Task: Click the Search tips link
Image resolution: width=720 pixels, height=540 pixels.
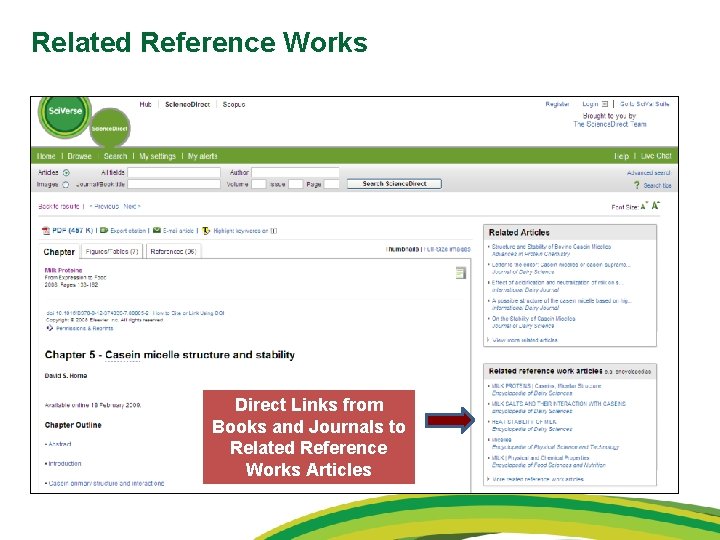Action: pos(657,186)
